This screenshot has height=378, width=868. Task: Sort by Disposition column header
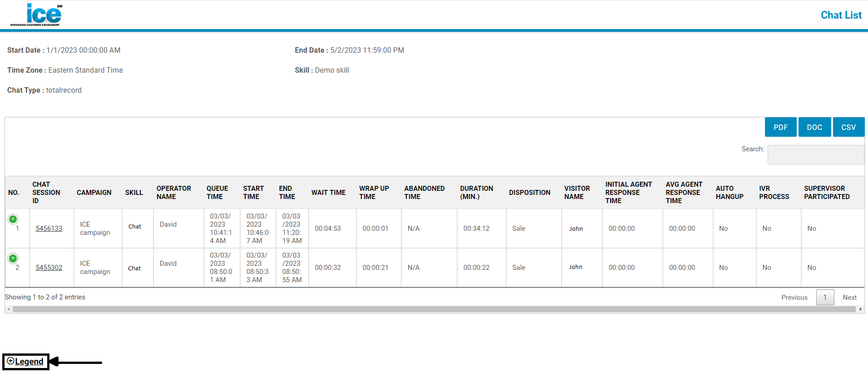point(529,193)
